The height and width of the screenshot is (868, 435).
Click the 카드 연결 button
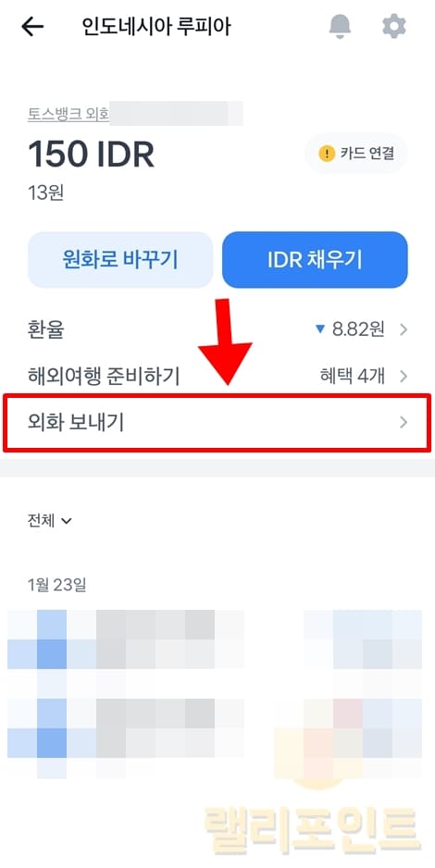tap(356, 154)
